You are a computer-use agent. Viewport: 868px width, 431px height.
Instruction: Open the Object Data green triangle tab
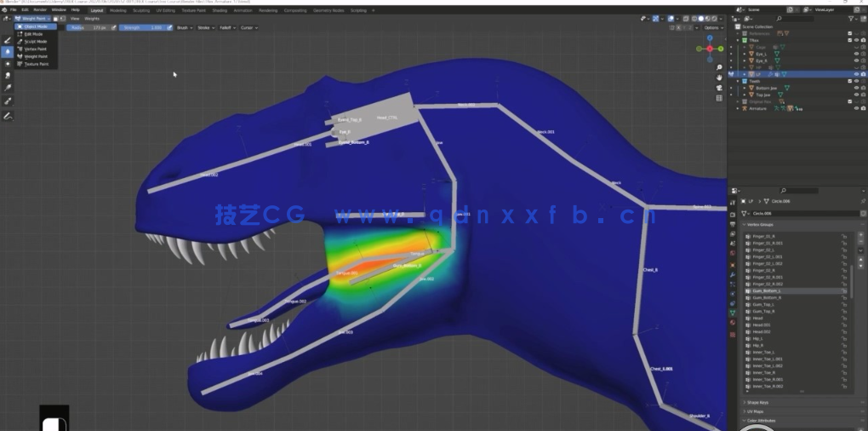pyautogui.click(x=733, y=313)
